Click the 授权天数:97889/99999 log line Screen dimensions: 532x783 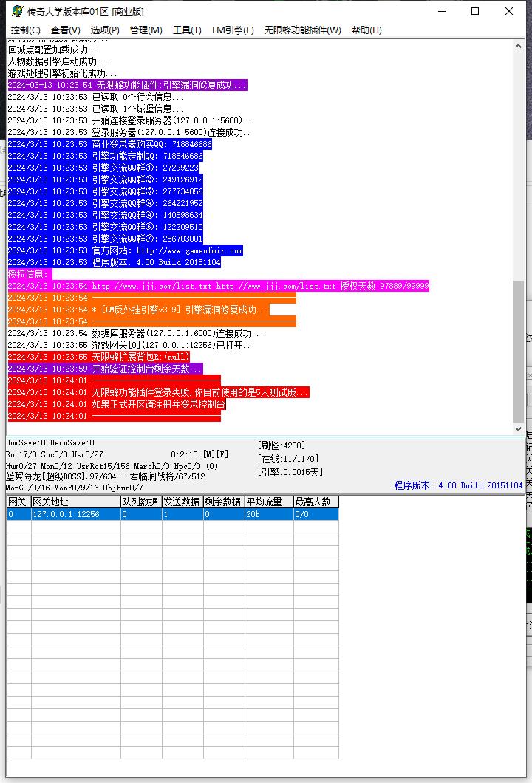click(218, 286)
